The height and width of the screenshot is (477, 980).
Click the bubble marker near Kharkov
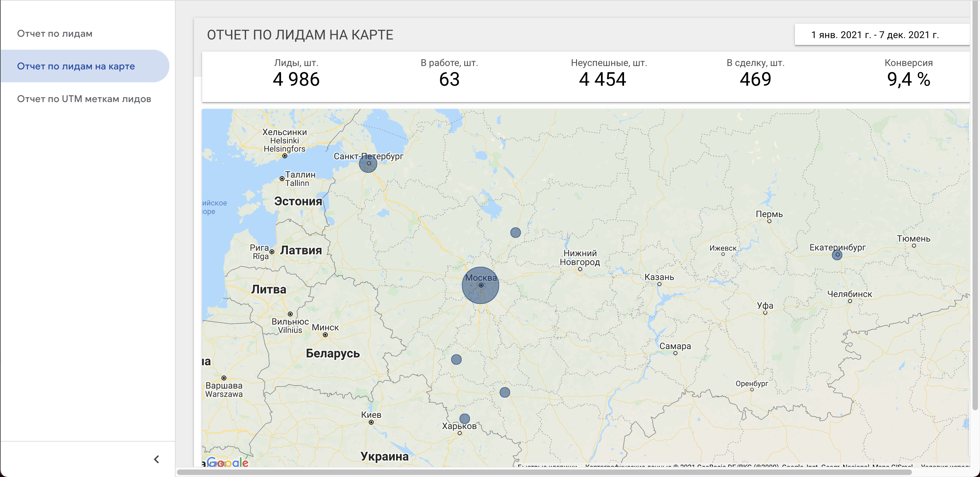pos(464,419)
